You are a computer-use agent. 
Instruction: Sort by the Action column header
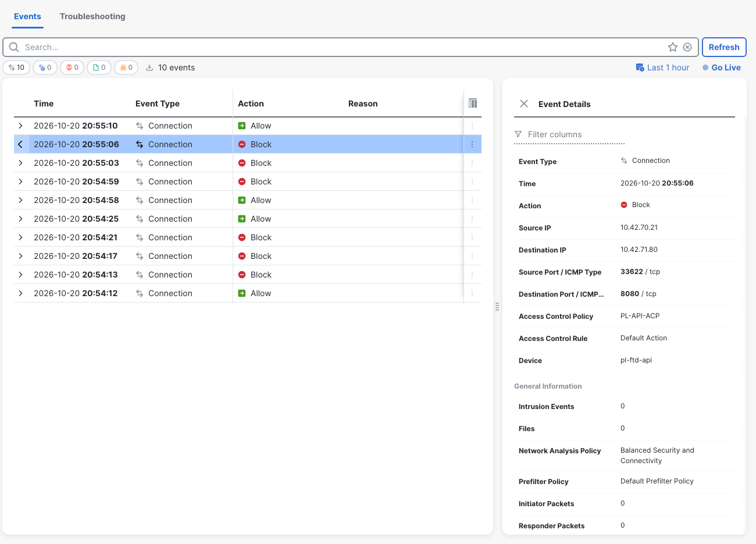(x=251, y=104)
